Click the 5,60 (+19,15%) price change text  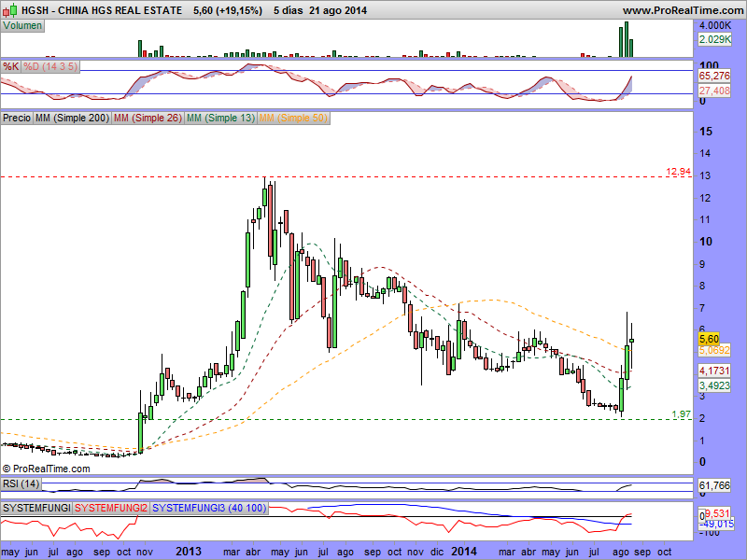pyautogui.click(x=228, y=10)
